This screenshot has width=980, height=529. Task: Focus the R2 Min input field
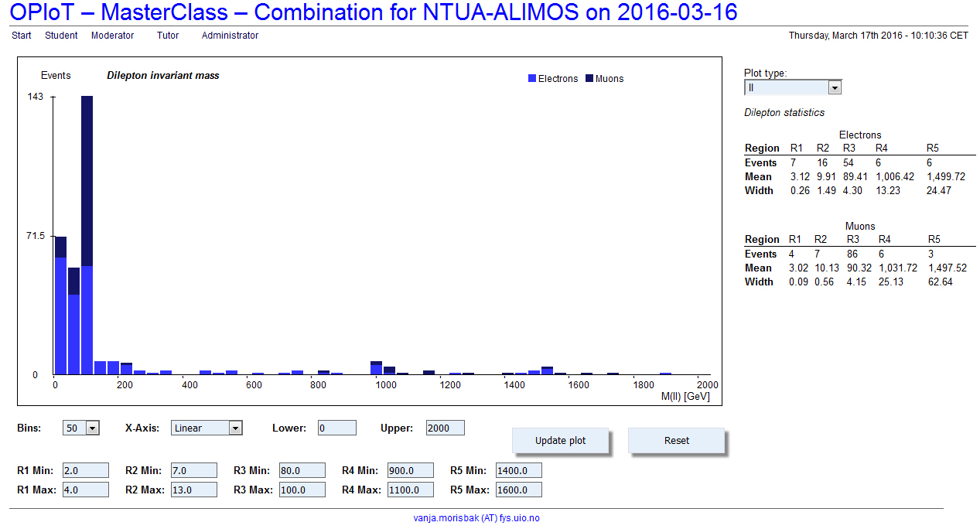click(194, 470)
